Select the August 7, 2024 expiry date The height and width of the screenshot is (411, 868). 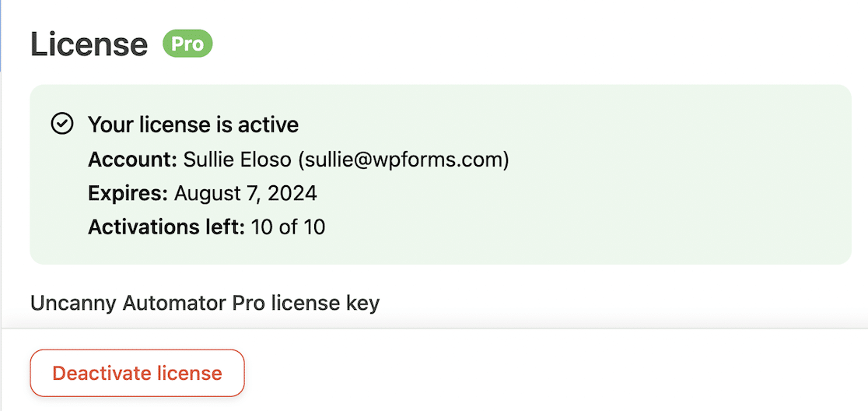[x=245, y=193]
